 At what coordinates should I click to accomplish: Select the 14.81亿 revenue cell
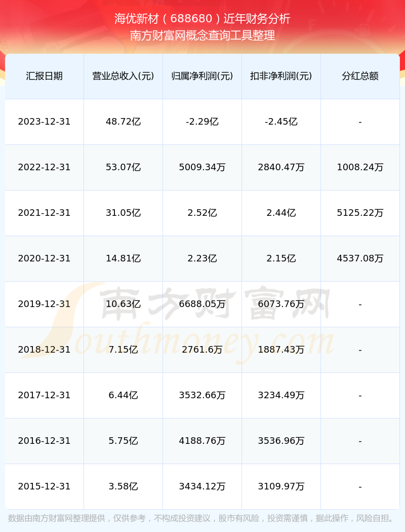tap(124, 258)
